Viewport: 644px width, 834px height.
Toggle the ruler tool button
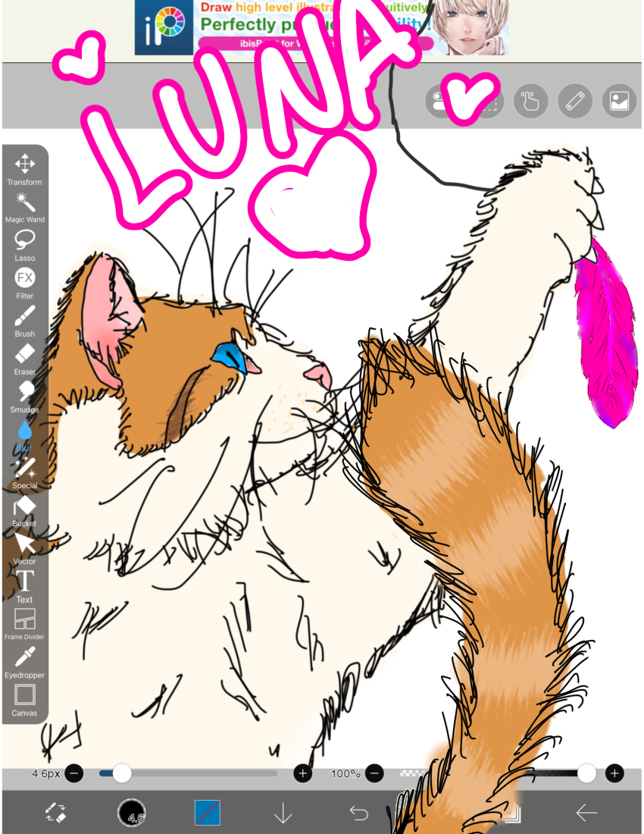(575, 101)
